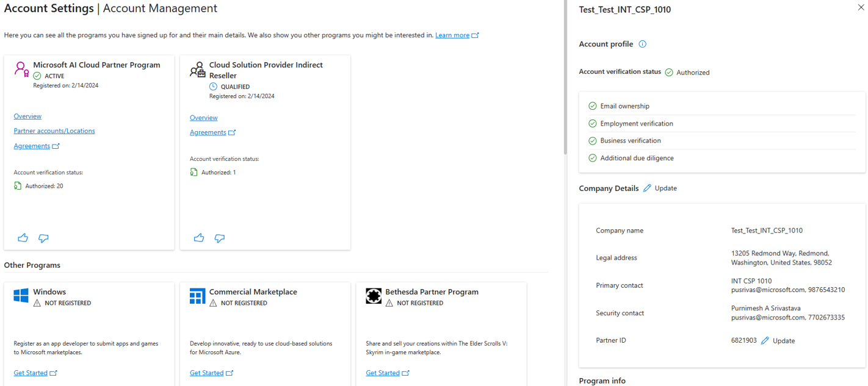Click the Commercial Marketplace program icon
Image resolution: width=868 pixels, height=386 pixels.
[x=197, y=296]
